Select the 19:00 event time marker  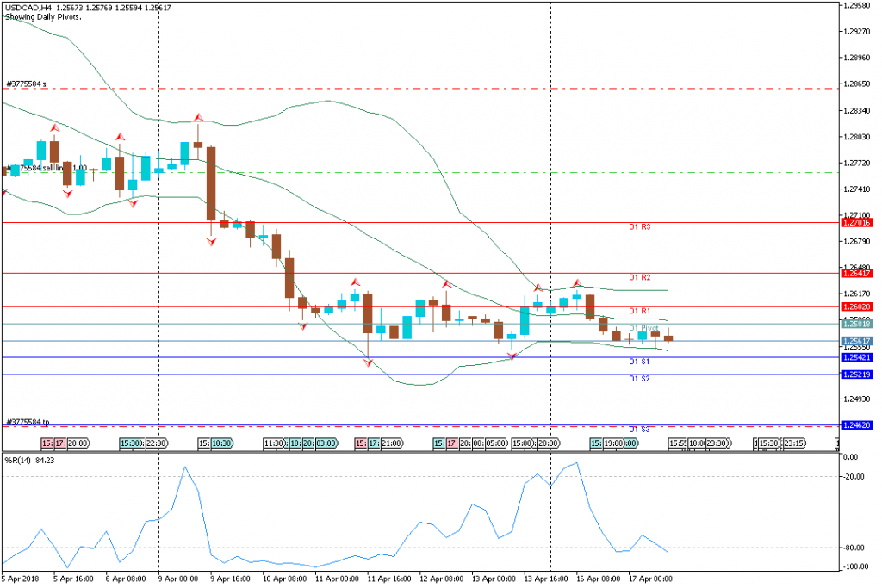point(614,443)
